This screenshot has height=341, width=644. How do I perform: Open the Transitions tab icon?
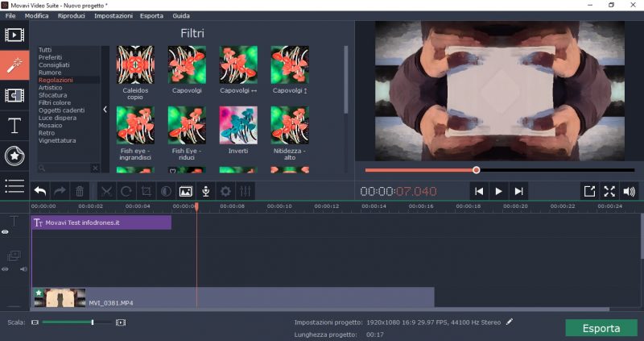click(14, 95)
